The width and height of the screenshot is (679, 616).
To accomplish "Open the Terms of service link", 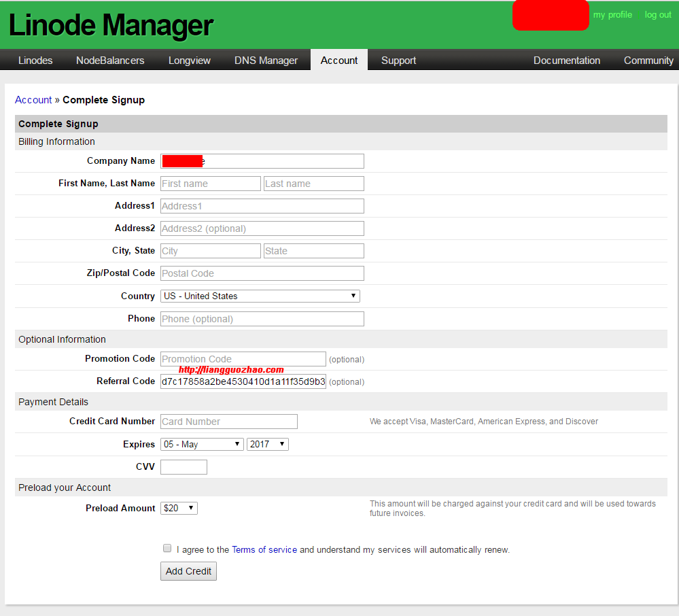I will click(x=264, y=549).
